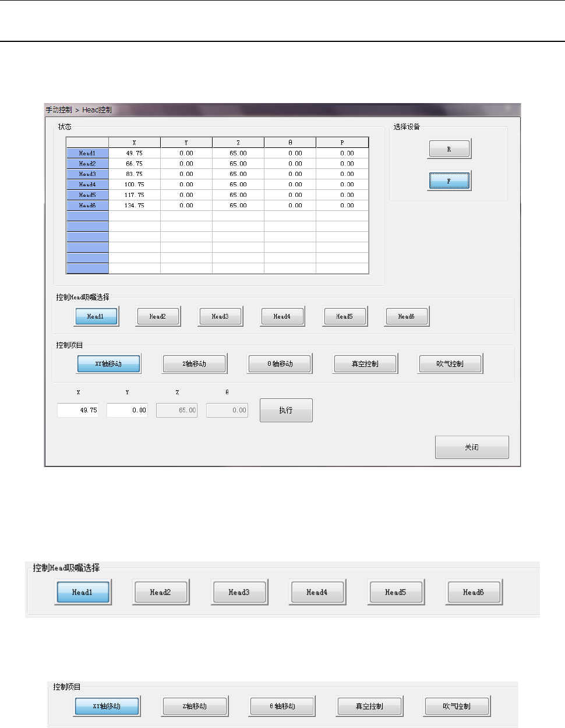This screenshot has height=728, width=565.
Task: Click Head3 button in enlarged nozzle selection strip
Action: [x=239, y=592]
